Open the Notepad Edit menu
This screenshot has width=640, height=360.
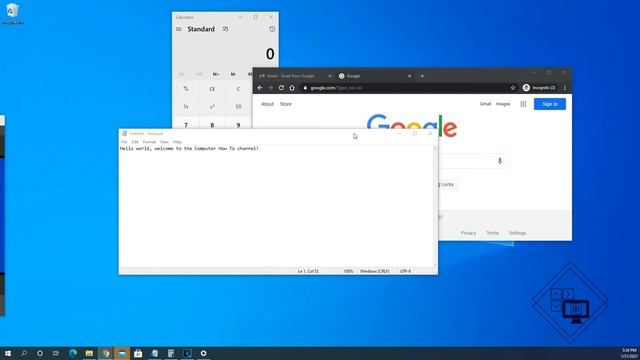pyautogui.click(x=135, y=142)
